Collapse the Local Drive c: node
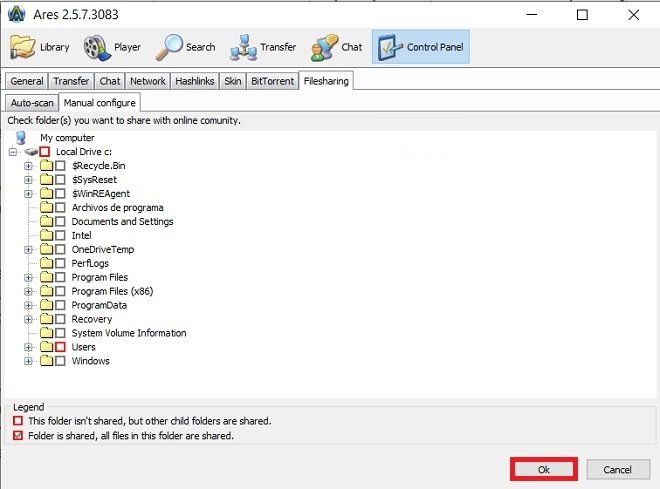Screen dimensions: 660x489 click(13, 151)
